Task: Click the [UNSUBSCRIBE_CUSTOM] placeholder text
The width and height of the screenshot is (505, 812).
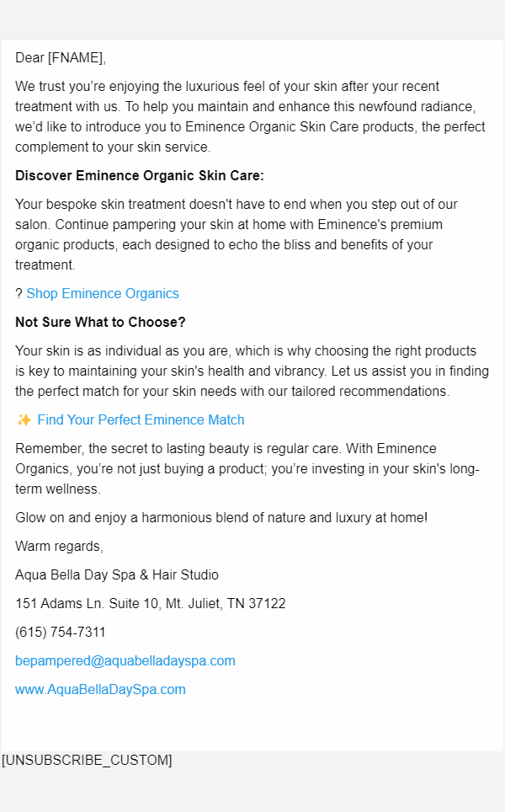Action: (87, 761)
